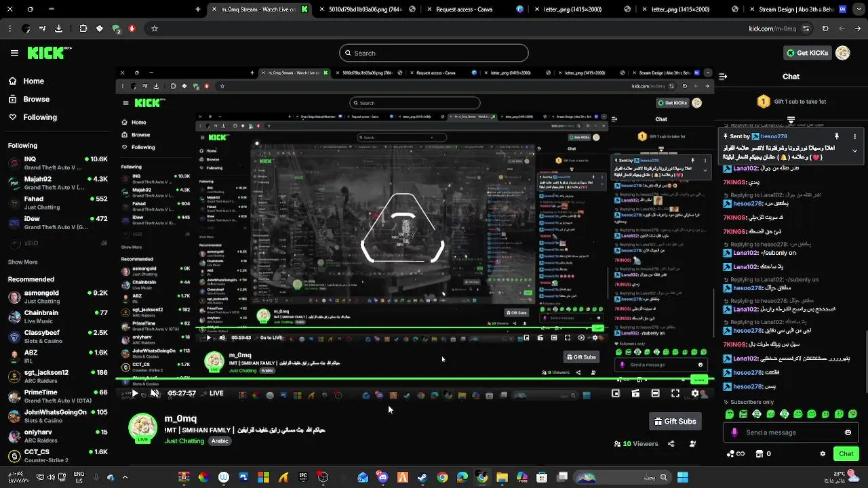
Task: Open File Explorer from the taskbar
Action: (502, 477)
